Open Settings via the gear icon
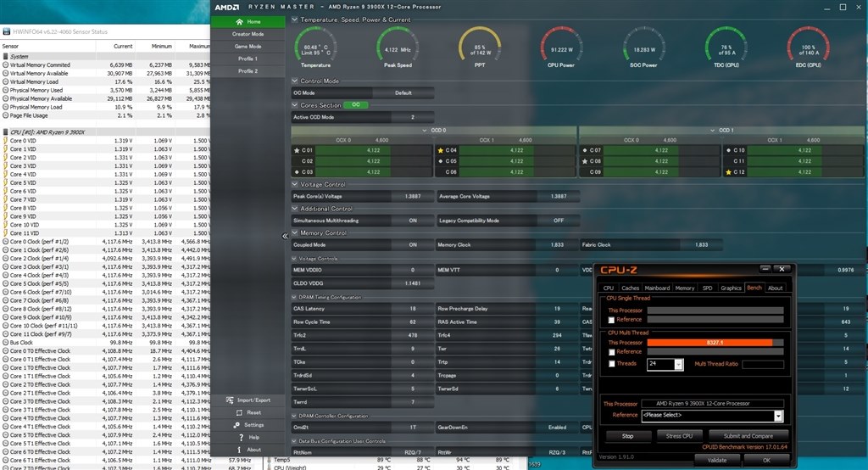Viewport: 868px width, 470px height. [236, 425]
